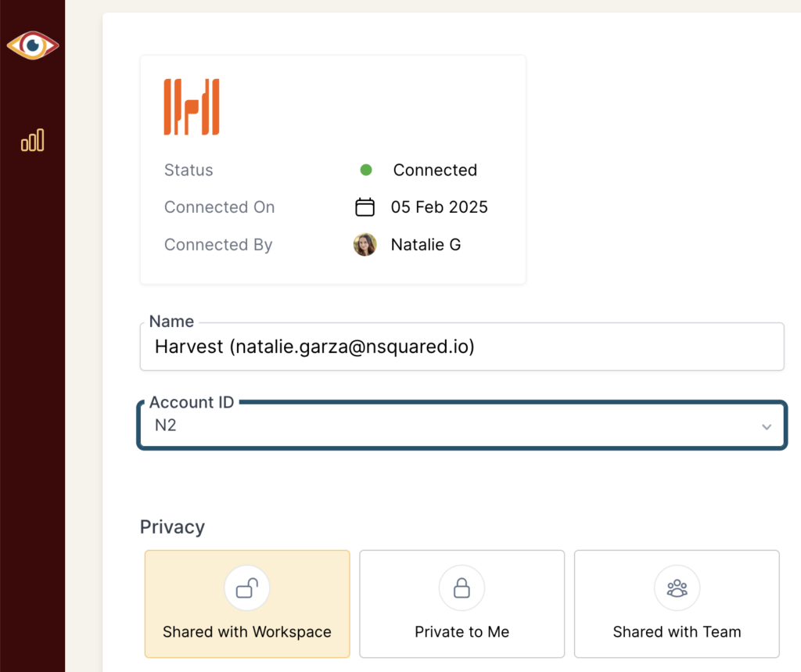Click the team people icon
Viewport: 801px width, 672px height.
pos(677,588)
